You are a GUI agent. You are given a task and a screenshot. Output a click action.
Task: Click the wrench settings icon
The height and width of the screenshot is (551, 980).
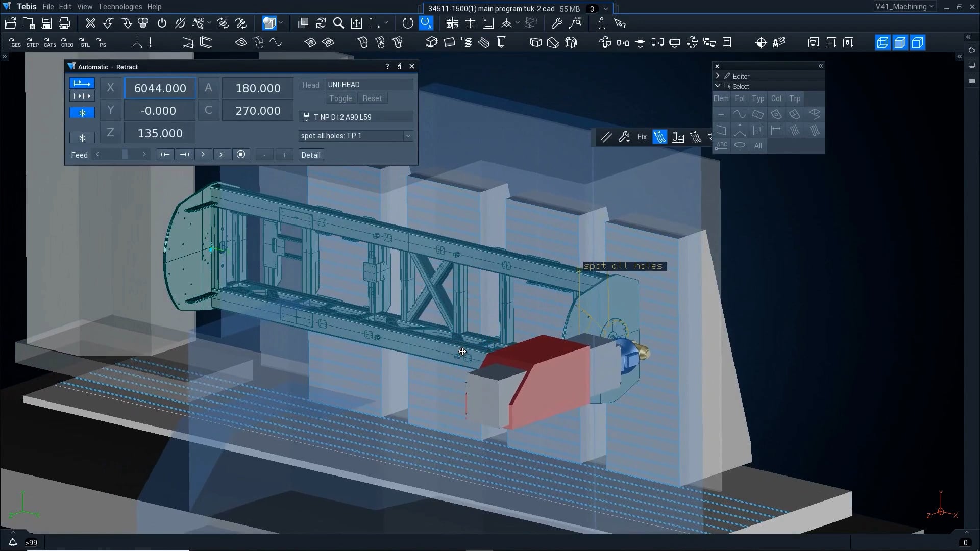557,23
